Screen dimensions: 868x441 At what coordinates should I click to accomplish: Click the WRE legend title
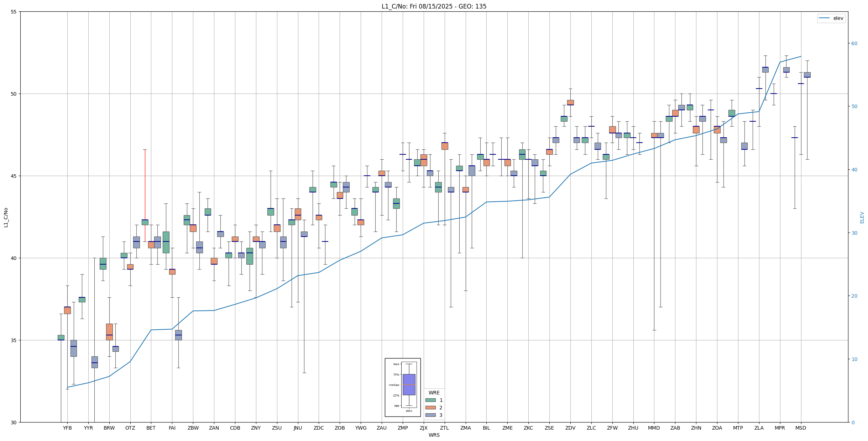434,393
